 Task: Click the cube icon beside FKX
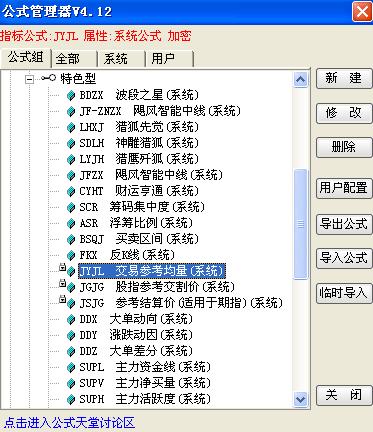[x=71, y=256]
